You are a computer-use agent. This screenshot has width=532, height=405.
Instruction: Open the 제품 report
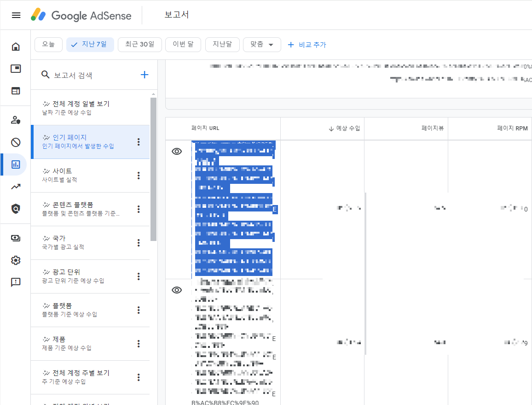[90, 344]
